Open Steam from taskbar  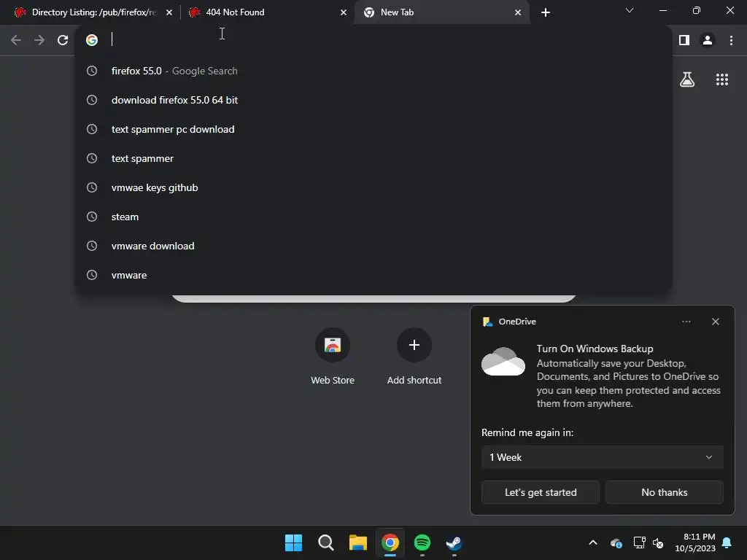454,542
